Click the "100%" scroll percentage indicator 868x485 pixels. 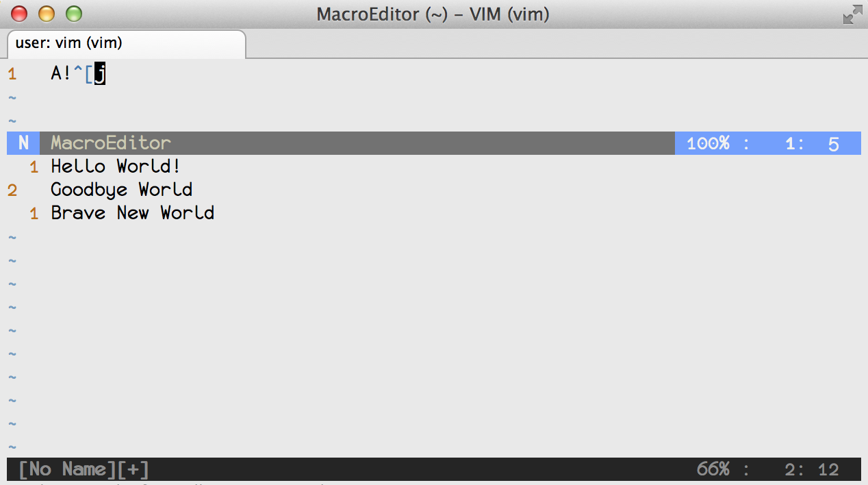click(x=708, y=143)
